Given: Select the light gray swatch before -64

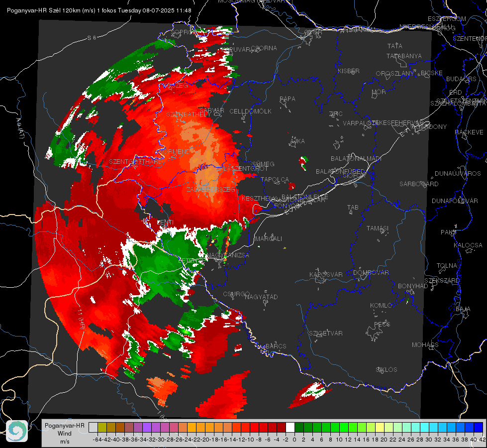Looking at the screenshot, I should pos(93,428).
